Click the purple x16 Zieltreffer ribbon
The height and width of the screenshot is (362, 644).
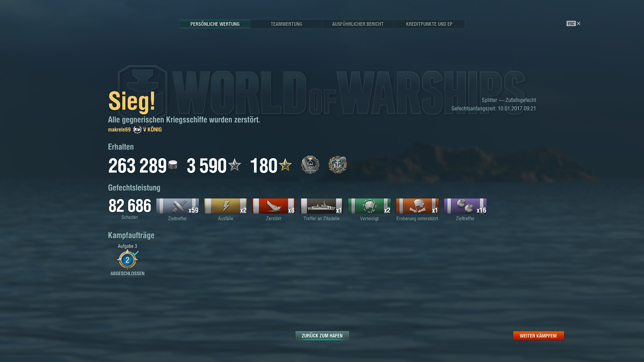pos(465,206)
